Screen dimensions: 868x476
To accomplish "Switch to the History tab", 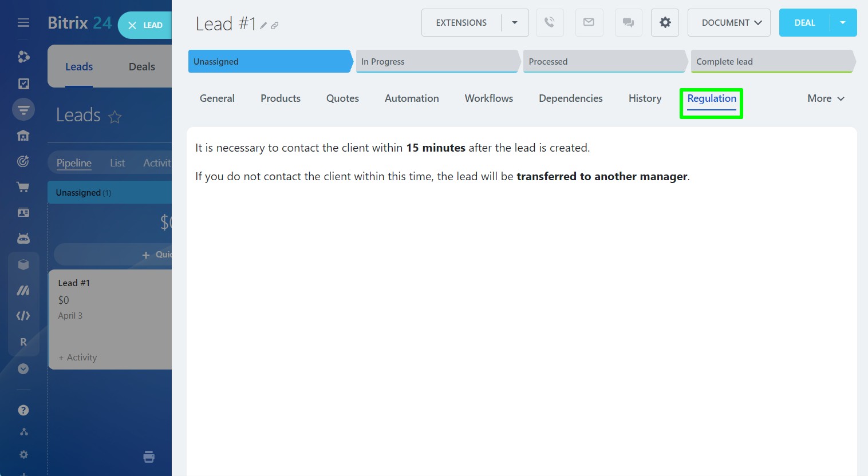I will 645,98.
